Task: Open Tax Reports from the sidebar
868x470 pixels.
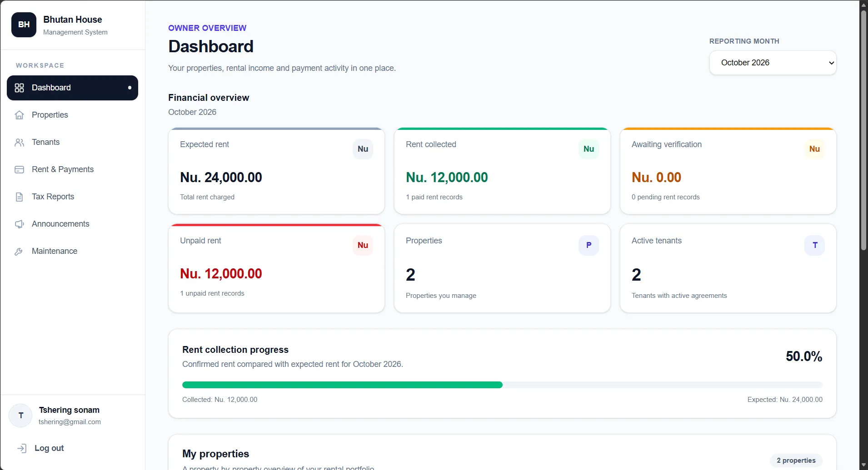Action: (72, 197)
